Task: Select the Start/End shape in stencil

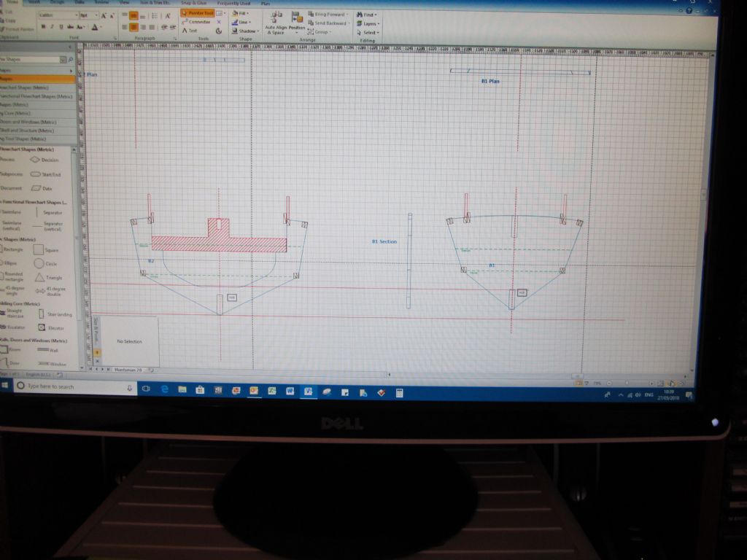Action: 46,174
